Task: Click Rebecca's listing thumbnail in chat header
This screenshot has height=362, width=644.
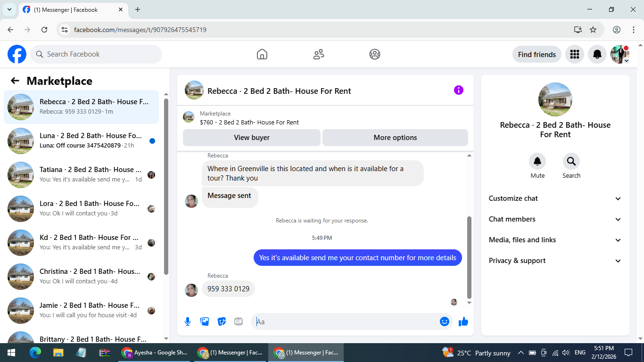Action: point(194,90)
